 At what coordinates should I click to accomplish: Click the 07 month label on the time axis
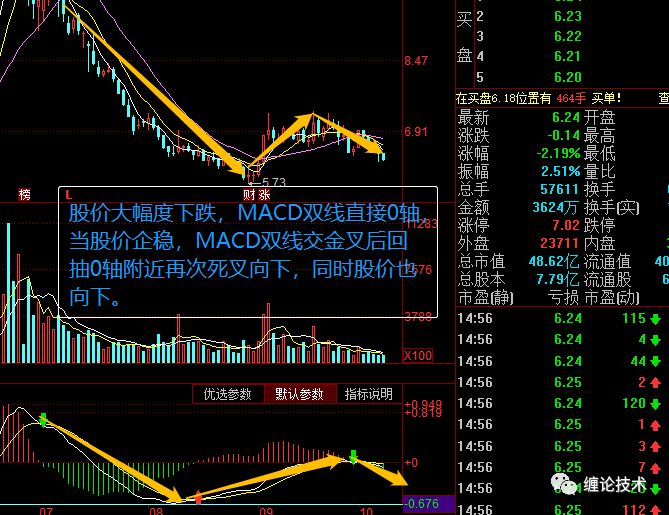click(x=46, y=511)
